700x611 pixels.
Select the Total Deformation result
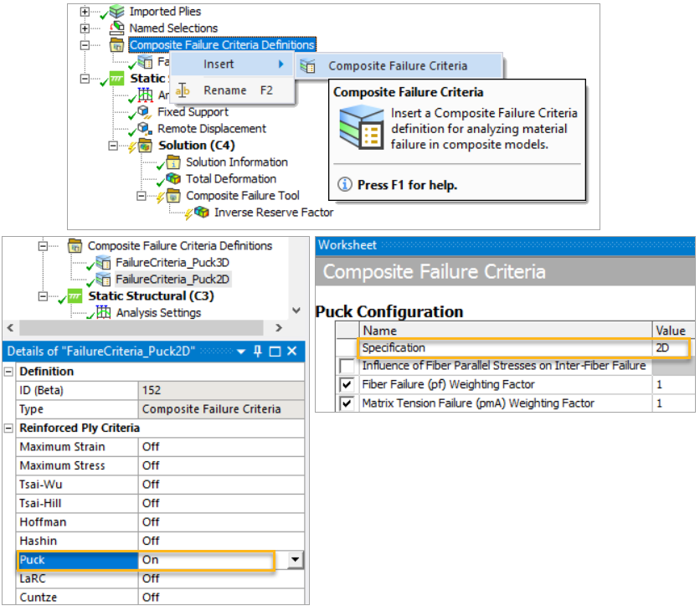pos(231,179)
